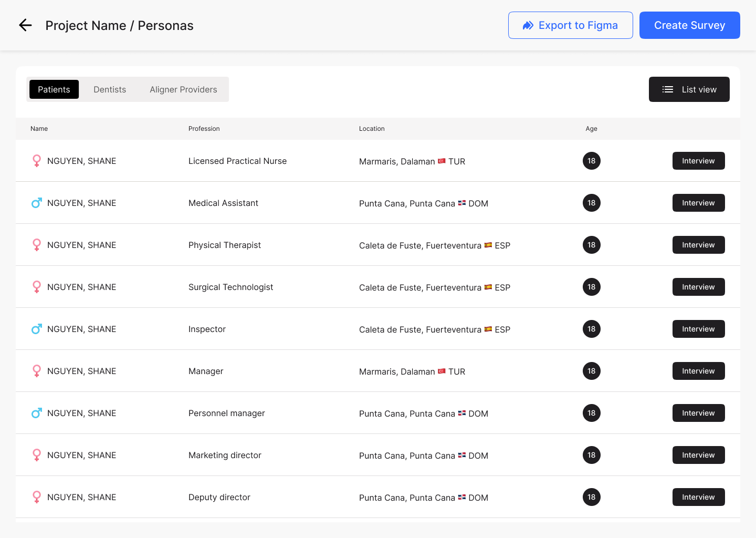The width and height of the screenshot is (756, 538).
Task: Interview the Physical Therapist persona
Action: pyautogui.click(x=699, y=245)
